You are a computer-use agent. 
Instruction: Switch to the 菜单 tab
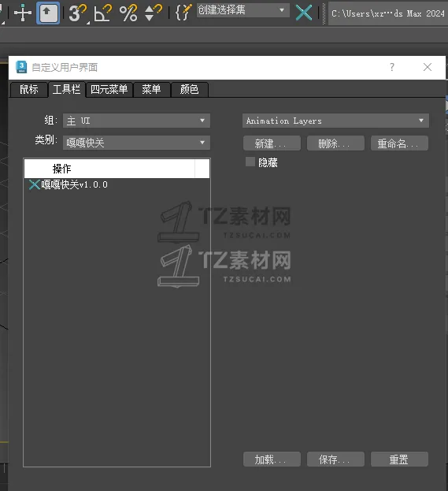(151, 90)
